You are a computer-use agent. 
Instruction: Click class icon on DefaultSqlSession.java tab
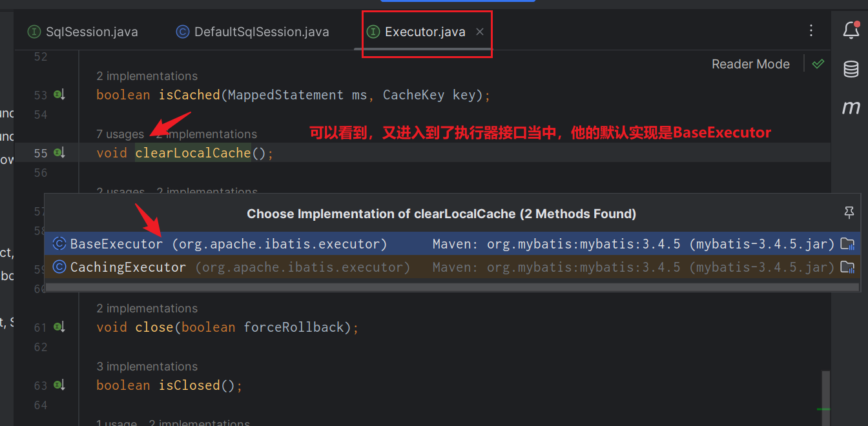[183, 32]
